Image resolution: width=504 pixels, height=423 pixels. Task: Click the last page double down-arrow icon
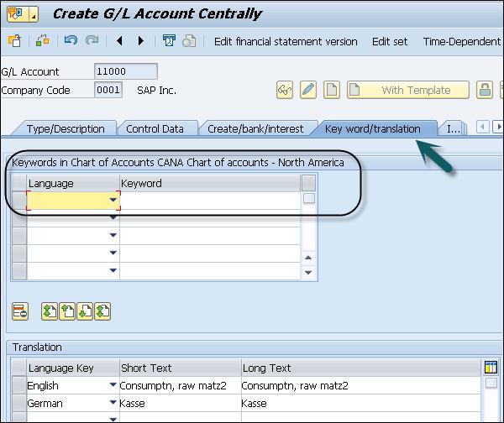point(102,311)
